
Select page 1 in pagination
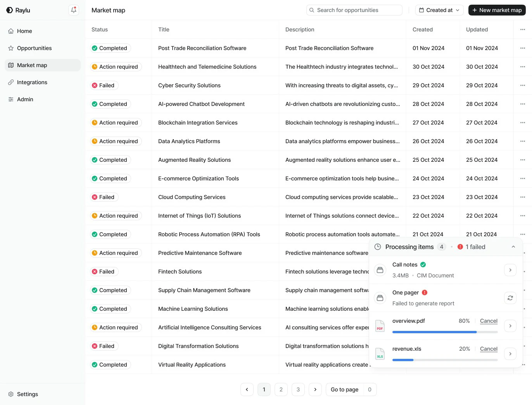click(x=264, y=389)
